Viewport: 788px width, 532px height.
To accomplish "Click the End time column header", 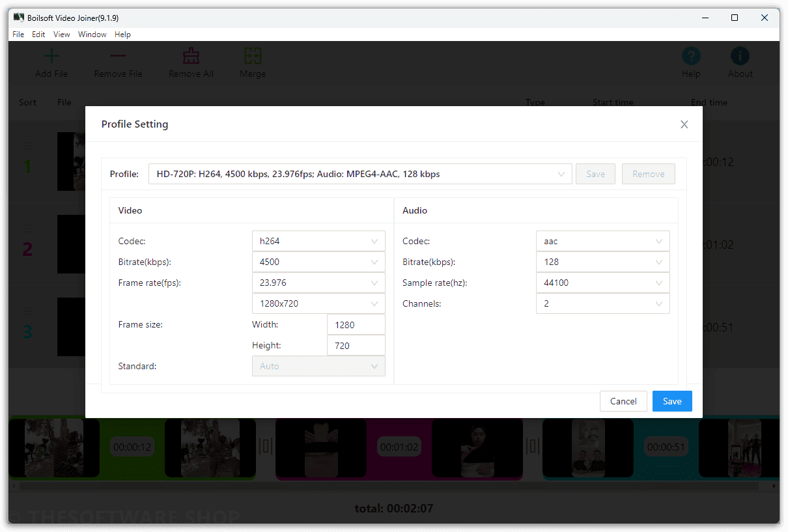I will [709, 102].
